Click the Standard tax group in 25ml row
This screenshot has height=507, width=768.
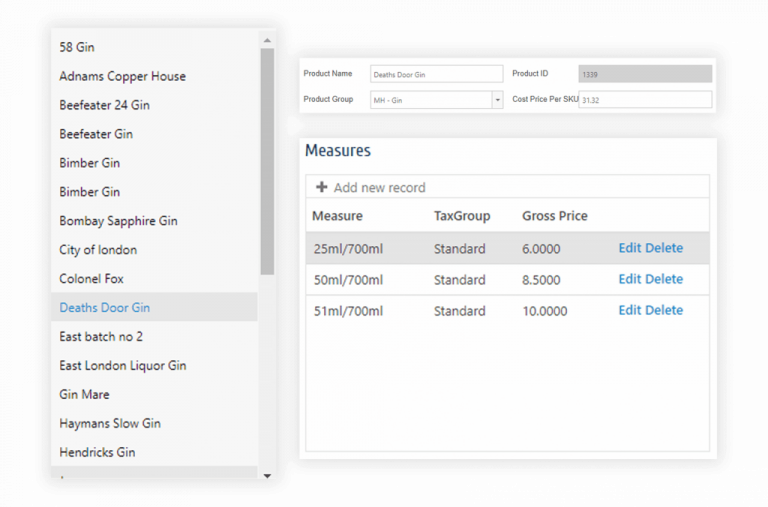[x=459, y=249]
